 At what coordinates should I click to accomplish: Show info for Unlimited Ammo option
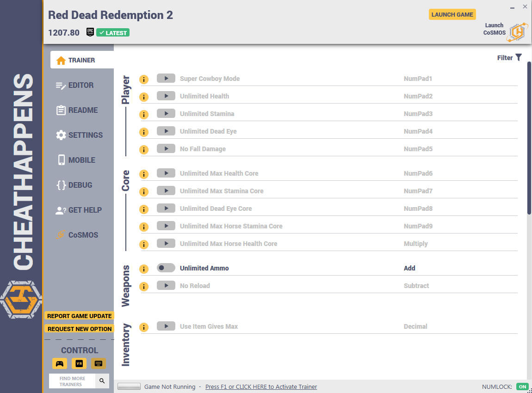144,269
